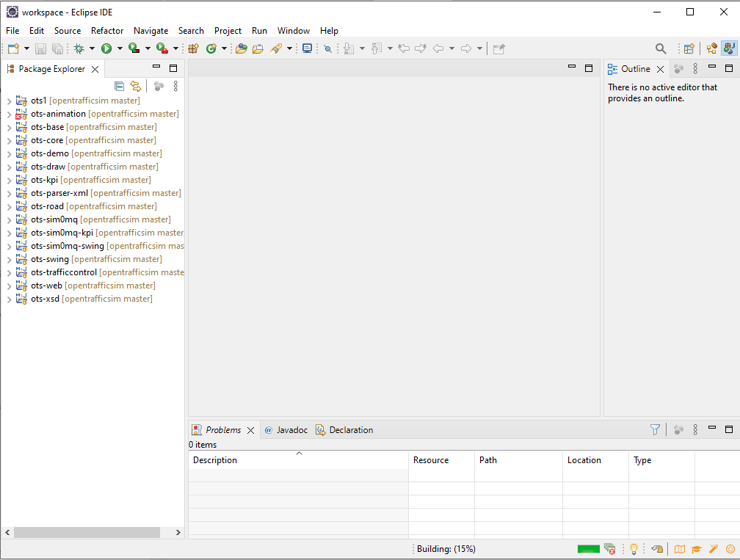Click the Open Task folder icon
Screen dimensions: 740x560
coord(258,48)
